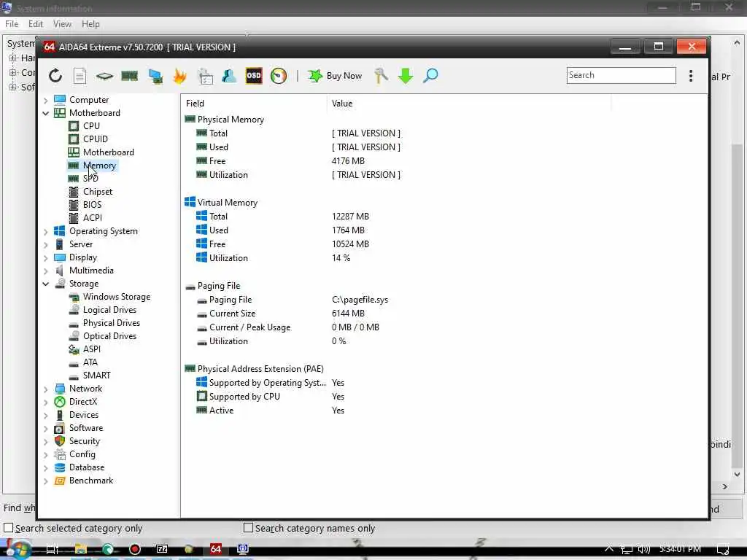Click the Benchmark icon in tree
Screen dimensions: 747x560
point(60,481)
